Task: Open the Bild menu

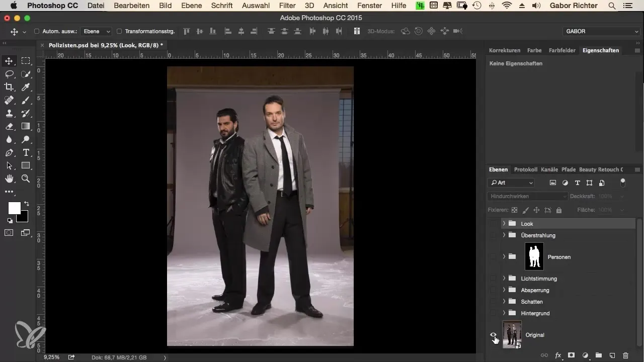Action: pyautogui.click(x=165, y=6)
